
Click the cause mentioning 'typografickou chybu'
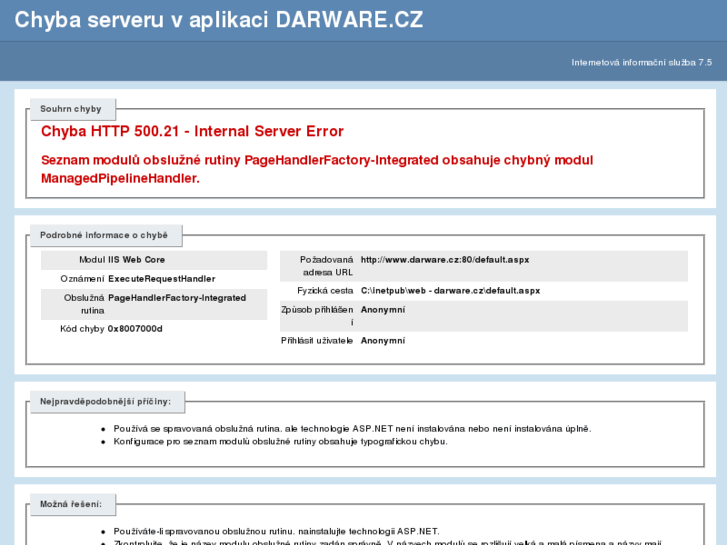[281, 442]
